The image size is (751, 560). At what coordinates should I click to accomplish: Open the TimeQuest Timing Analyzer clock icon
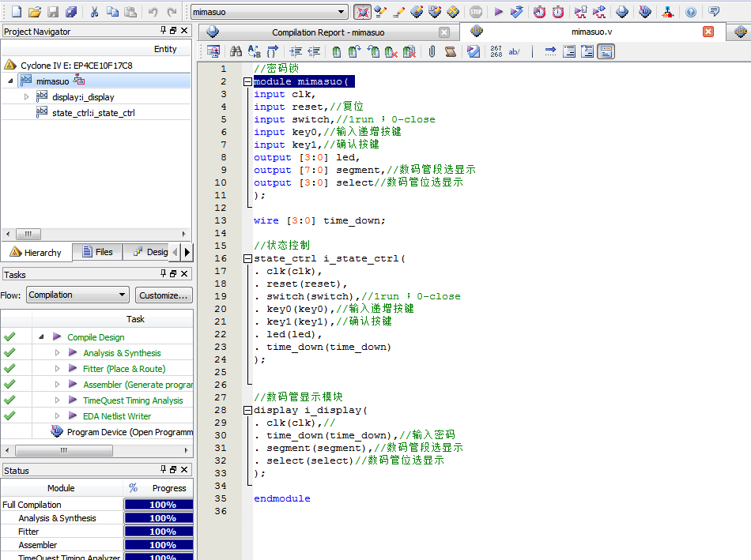pyautogui.click(x=558, y=12)
